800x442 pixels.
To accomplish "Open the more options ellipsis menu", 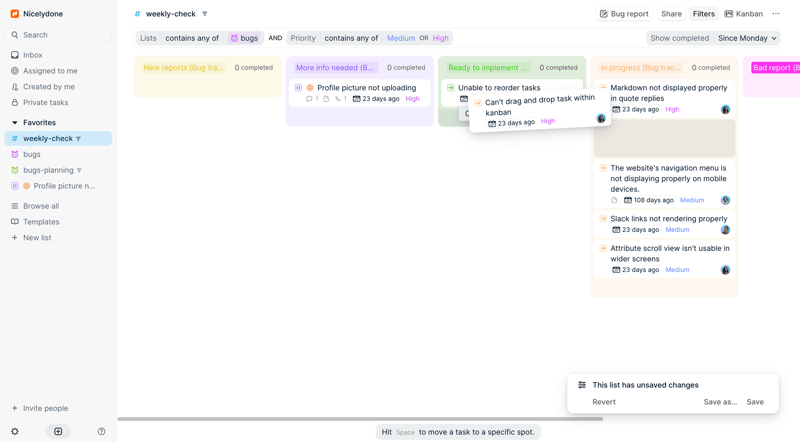I will click(776, 14).
